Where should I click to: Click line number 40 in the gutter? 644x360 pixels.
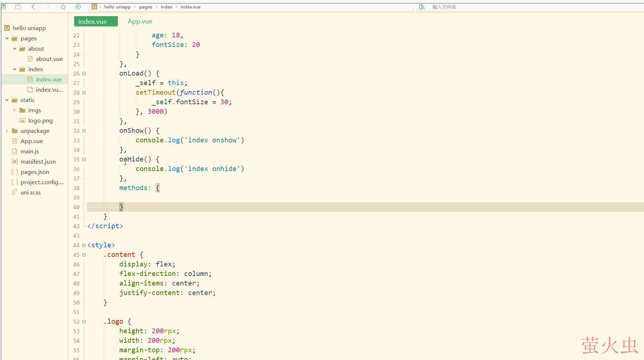pyautogui.click(x=76, y=207)
